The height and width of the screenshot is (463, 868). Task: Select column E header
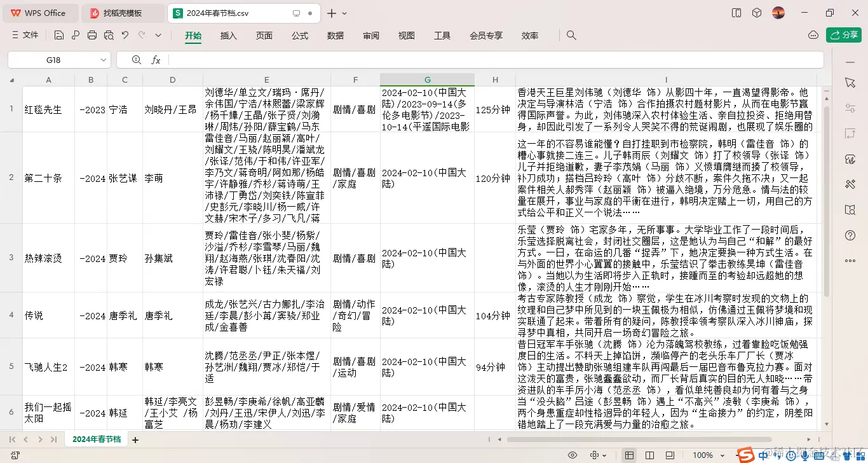[x=267, y=79]
